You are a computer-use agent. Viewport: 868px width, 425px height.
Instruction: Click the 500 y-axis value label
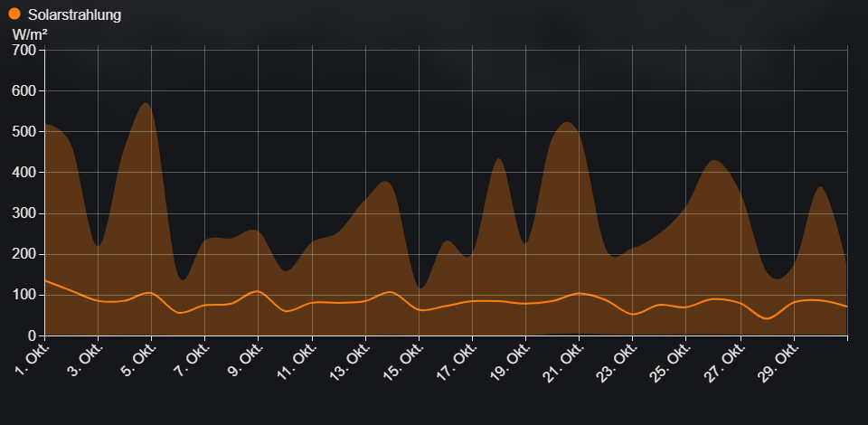pyautogui.click(x=23, y=132)
